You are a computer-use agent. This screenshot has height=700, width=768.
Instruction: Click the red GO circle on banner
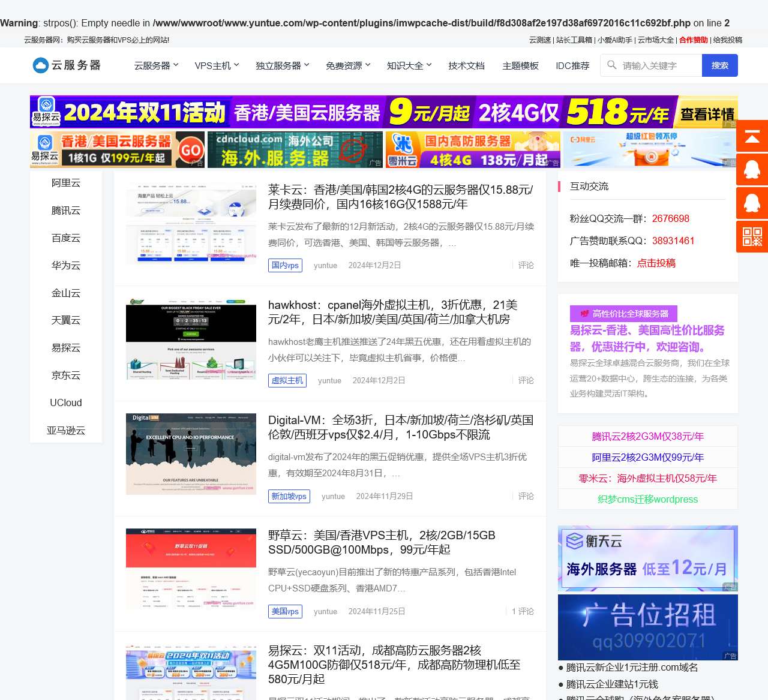pos(191,149)
